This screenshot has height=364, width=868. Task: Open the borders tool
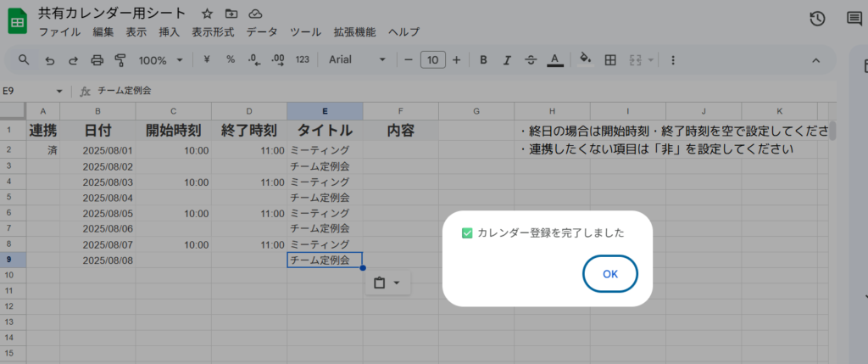(x=610, y=60)
